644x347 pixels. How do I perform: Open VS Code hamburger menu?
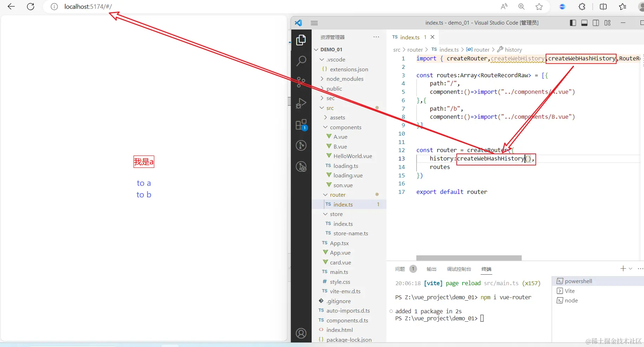314,23
